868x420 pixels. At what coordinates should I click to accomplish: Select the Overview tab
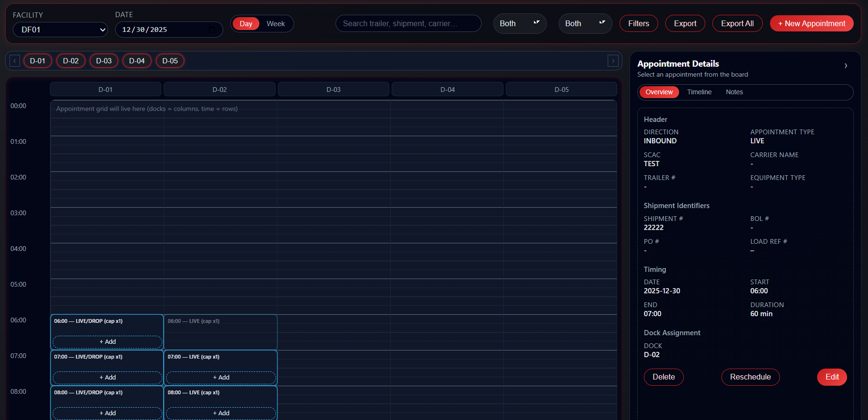pyautogui.click(x=659, y=92)
